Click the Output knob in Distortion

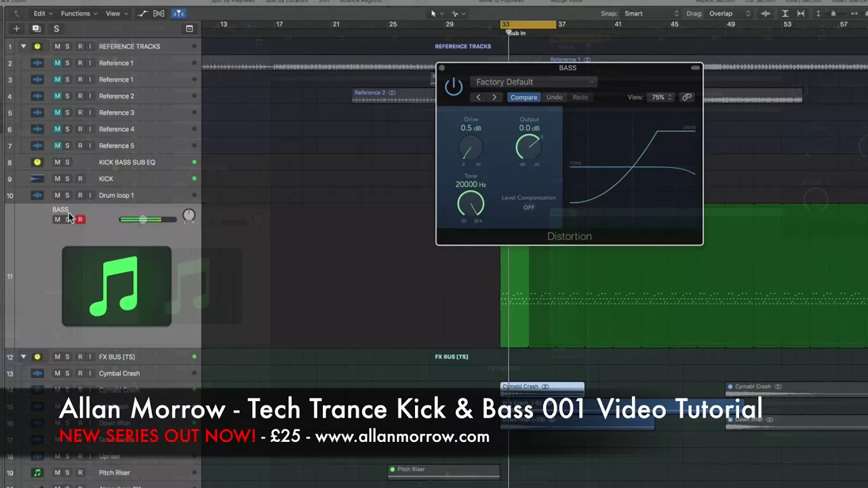pyautogui.click(x=528, y=147)
